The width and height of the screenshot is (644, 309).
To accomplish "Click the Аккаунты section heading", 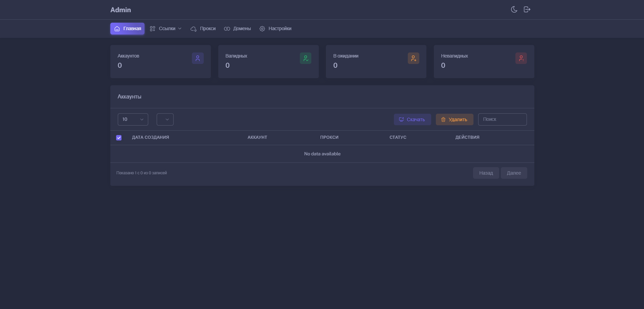I will pos(130,97).
